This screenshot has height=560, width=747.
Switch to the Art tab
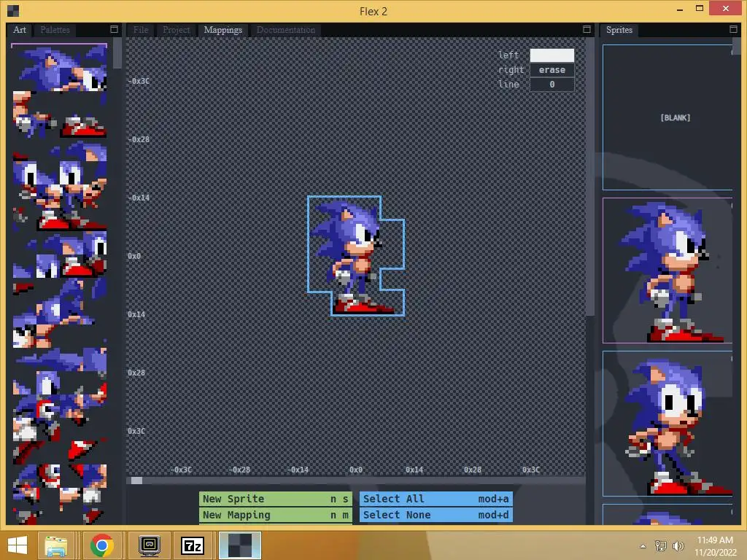click(x=20, y=29)
